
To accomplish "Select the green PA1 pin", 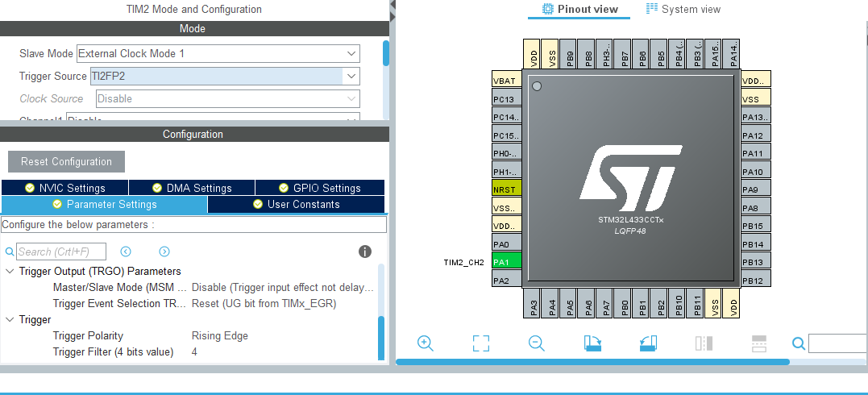I will pos(506,262).
